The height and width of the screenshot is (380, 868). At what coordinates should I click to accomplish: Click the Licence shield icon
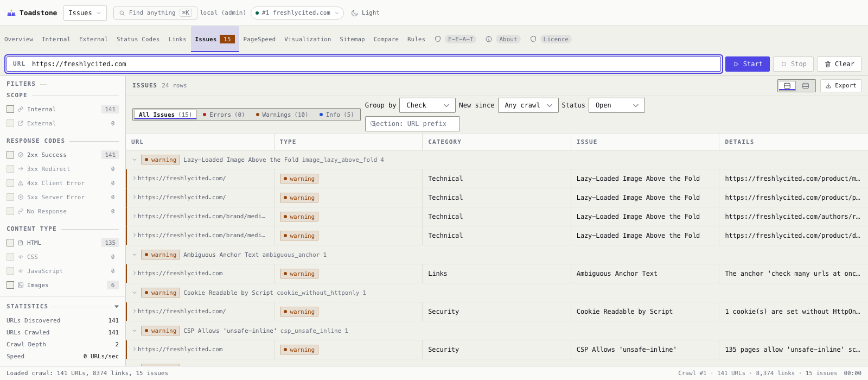[x=533, y=39]
